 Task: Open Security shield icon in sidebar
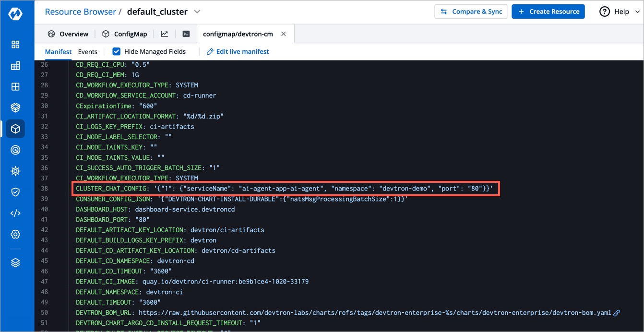15,192
